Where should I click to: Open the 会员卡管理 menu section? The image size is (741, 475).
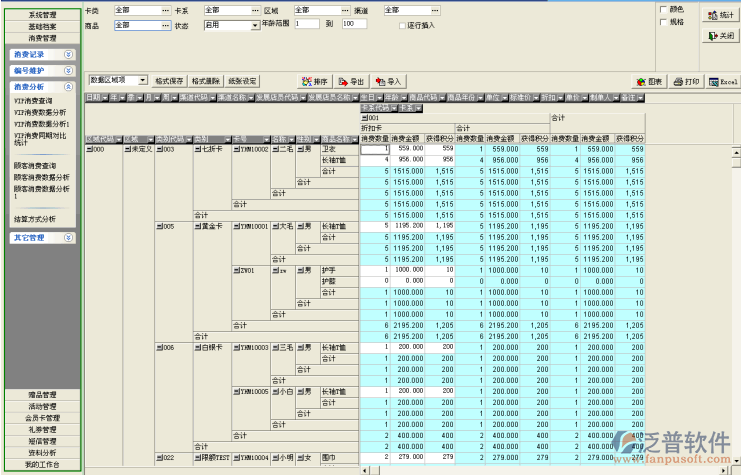click(42, 417)
